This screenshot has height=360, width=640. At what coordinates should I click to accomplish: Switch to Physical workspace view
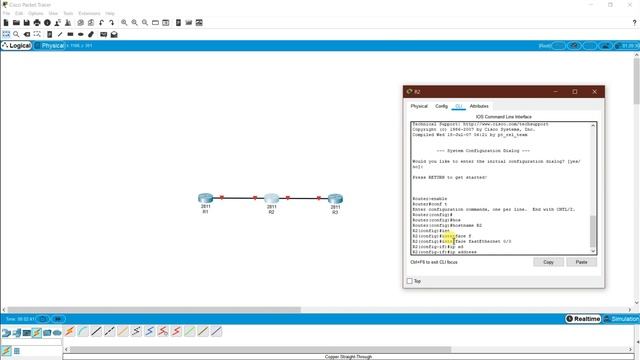pyautogui.click(x=49, y=46)
